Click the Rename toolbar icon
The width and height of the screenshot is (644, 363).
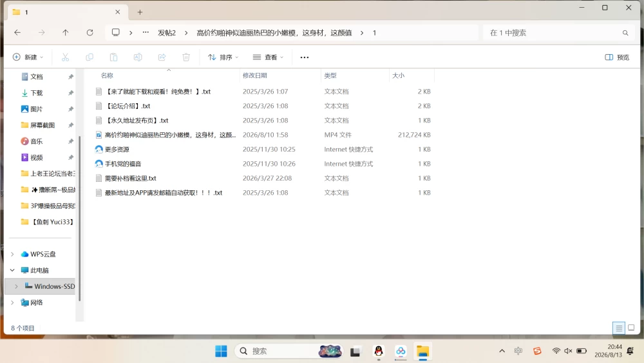click(x=138, y=57)
